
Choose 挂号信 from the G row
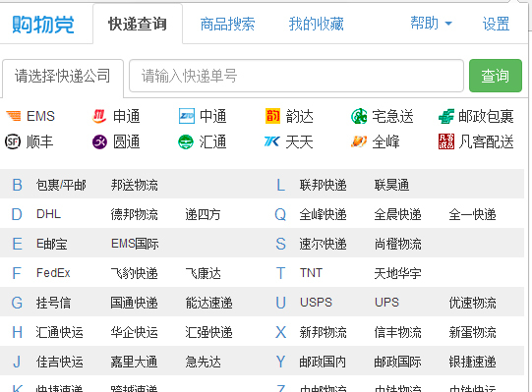[54, 303]
